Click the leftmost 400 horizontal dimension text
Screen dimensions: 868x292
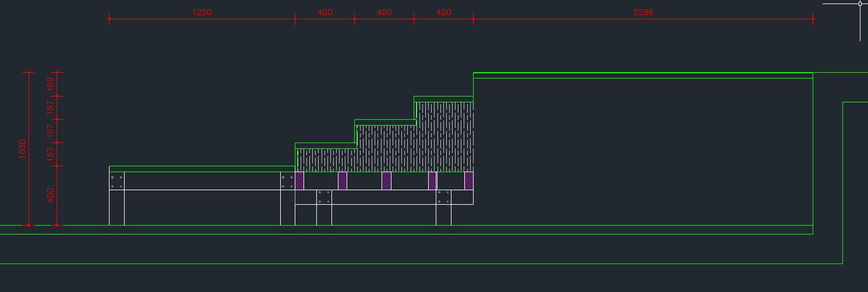tap(325, 12)
